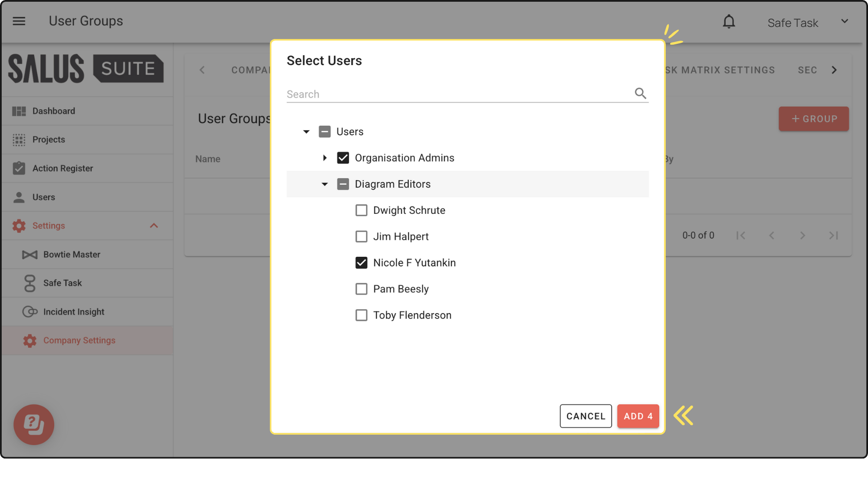Uncheck Organisation Admins group

tap(343, 158)
